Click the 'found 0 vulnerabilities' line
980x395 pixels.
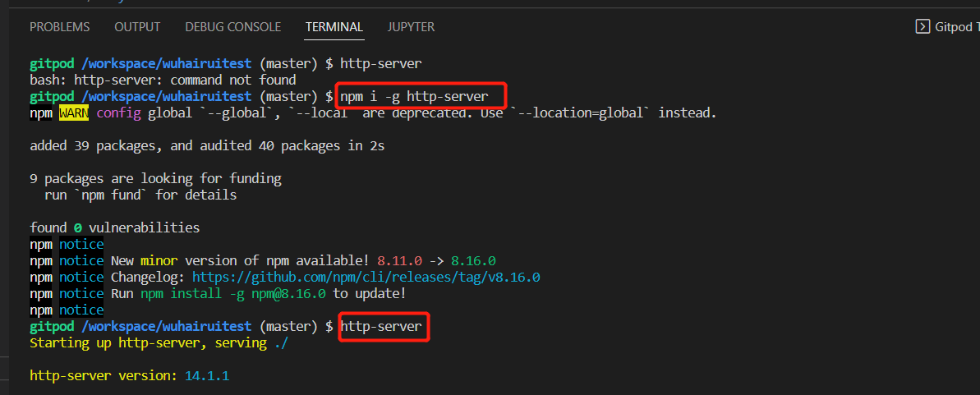114,227
